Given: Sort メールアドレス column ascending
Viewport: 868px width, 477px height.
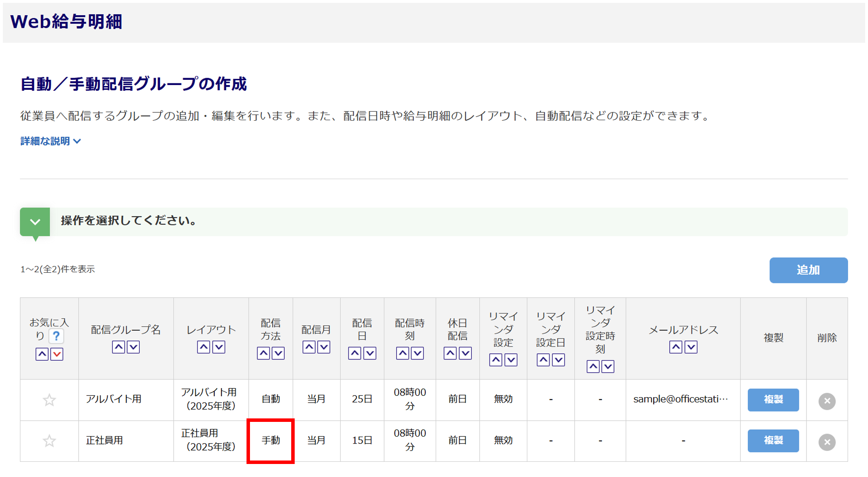Looking at the screenshot, I should click(675, 347).
